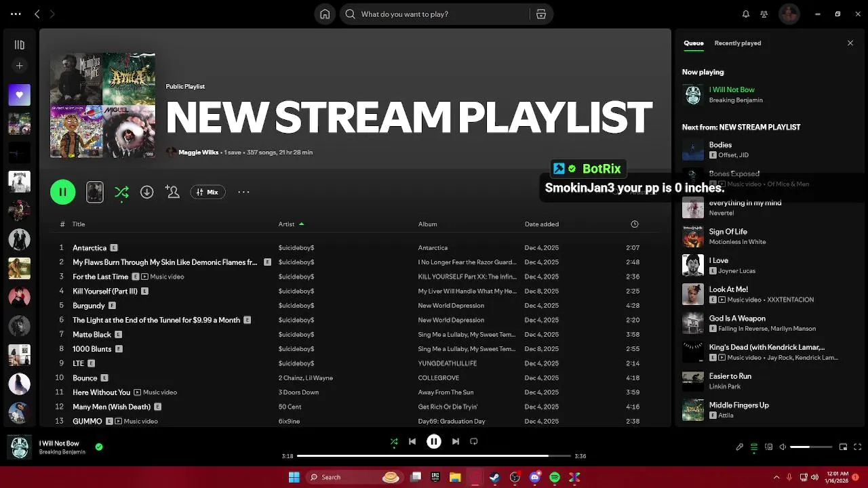Click the Mix button

[208, 192]
